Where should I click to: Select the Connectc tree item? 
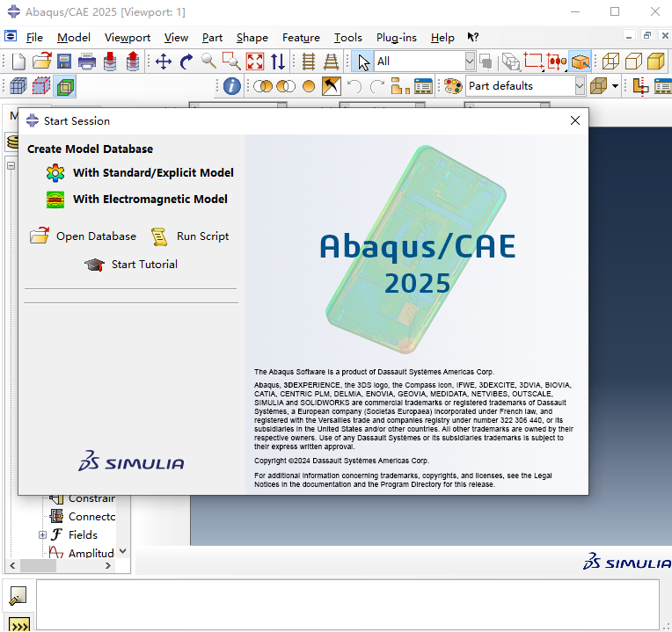(x=83, y=516)
